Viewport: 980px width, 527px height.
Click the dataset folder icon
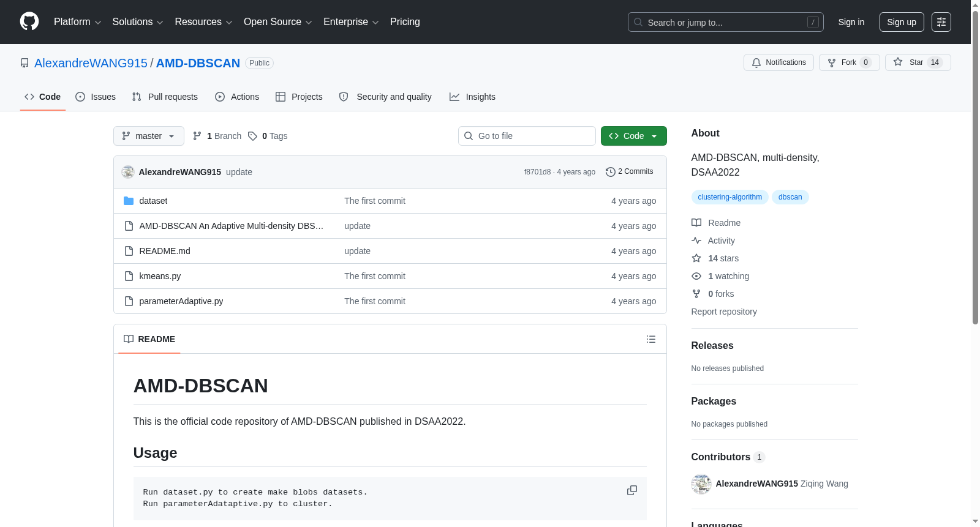point(129,201)
